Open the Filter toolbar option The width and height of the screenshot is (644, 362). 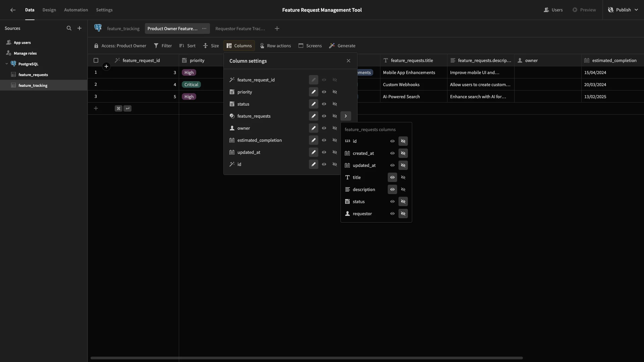163,46
